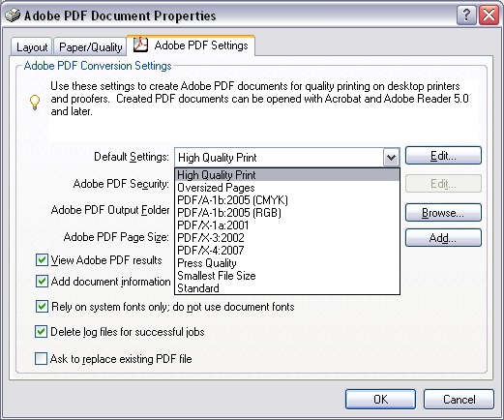Click the conversion settings description text
The image size is (504, 420).
click(259, 99)
